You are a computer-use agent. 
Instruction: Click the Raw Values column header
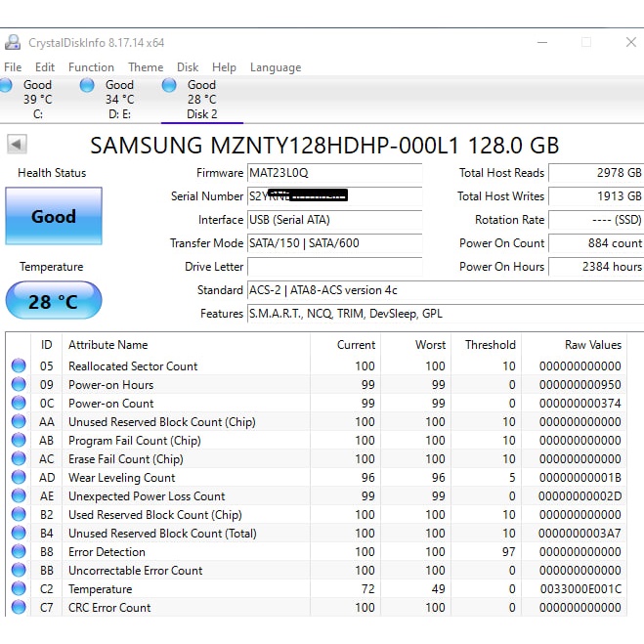(x=592, y=345)
